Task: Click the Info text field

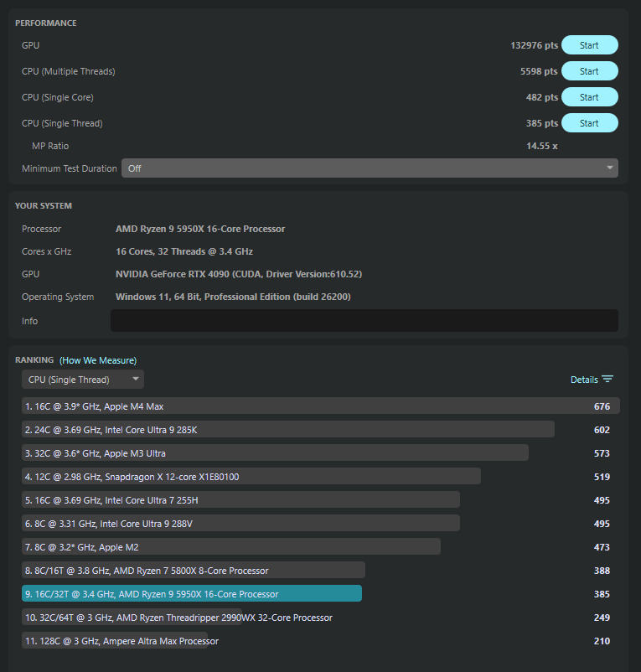Action: click(x=364, y=321)
